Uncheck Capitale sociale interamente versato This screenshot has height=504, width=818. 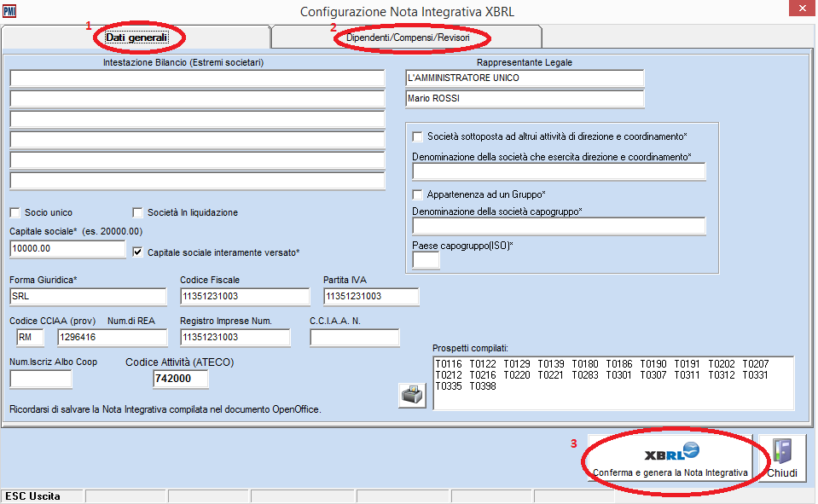pos(139,252)
